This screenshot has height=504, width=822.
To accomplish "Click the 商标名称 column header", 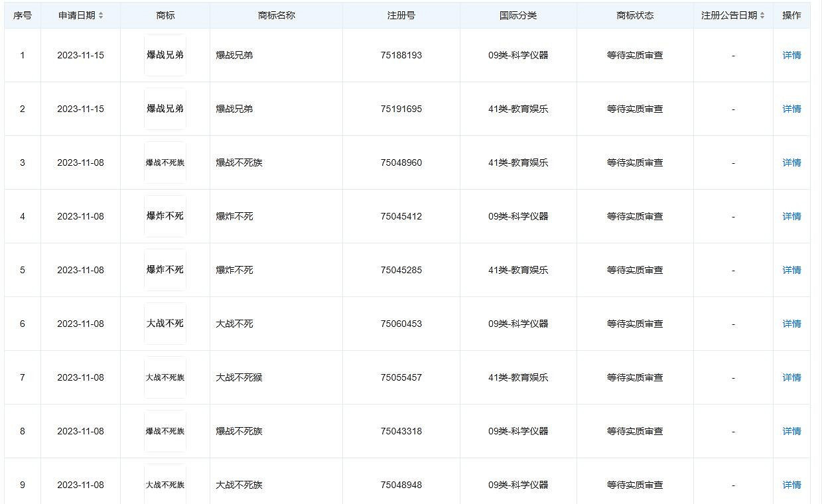I will point(276,15).
